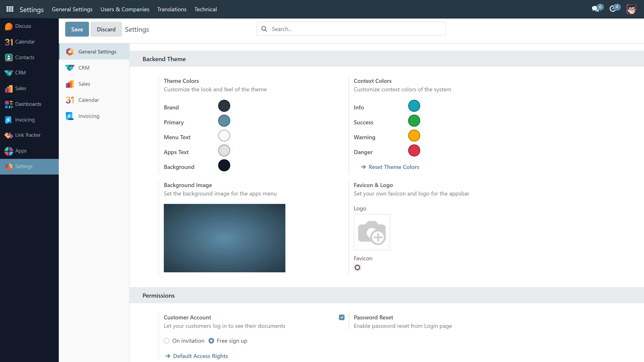The image size is (644, 362).
Task: Expand the Technical menu
Action: [x=205, y=9]
